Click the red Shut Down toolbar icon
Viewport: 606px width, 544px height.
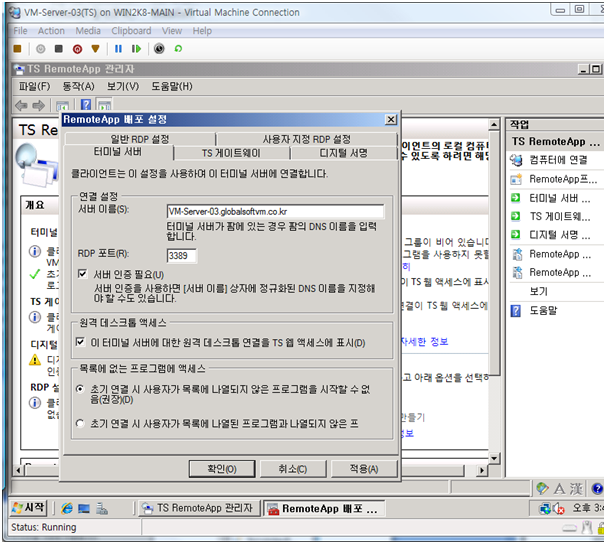77,49
